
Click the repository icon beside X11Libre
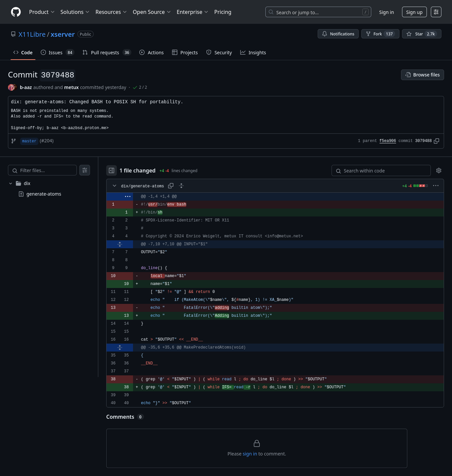click(x=13, y=34)
